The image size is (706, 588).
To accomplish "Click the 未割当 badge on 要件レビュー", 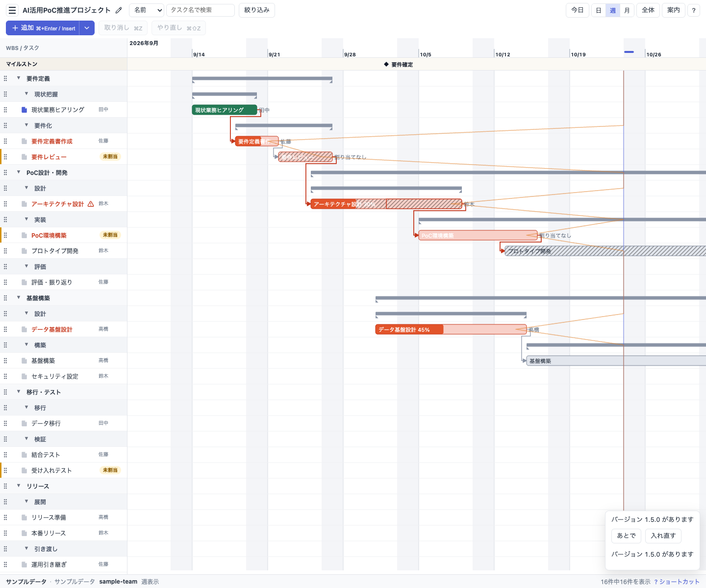I will [110, 157].
